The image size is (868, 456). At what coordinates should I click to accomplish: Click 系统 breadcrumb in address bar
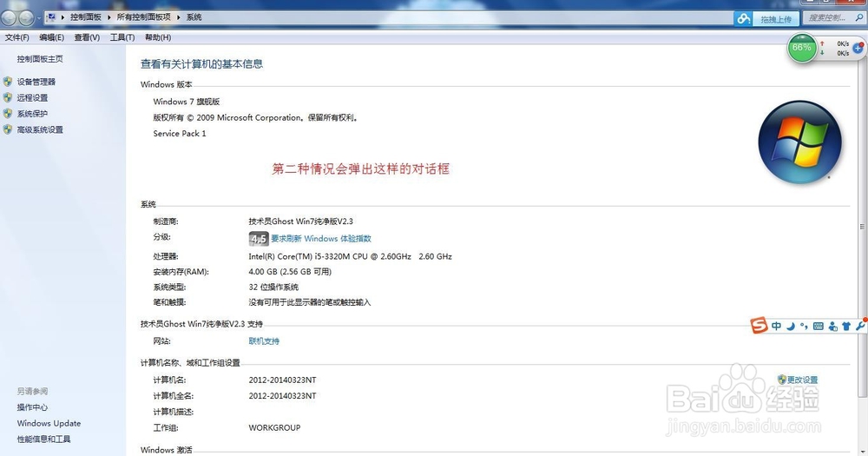[194, 17]
